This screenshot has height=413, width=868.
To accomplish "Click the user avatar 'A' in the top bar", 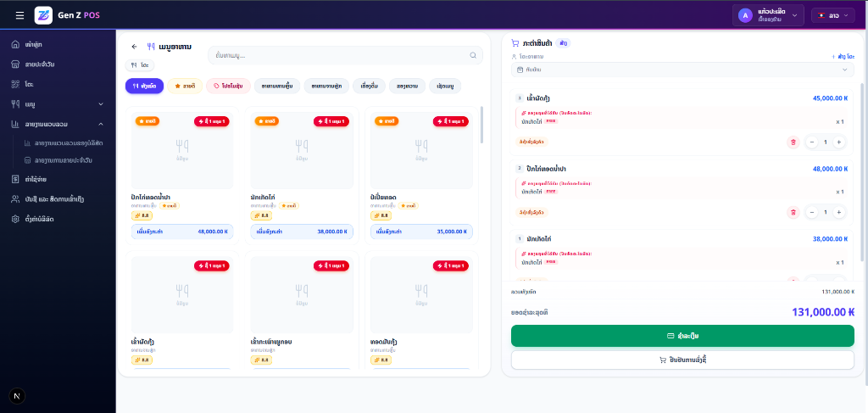I will [x=745, y=15].
